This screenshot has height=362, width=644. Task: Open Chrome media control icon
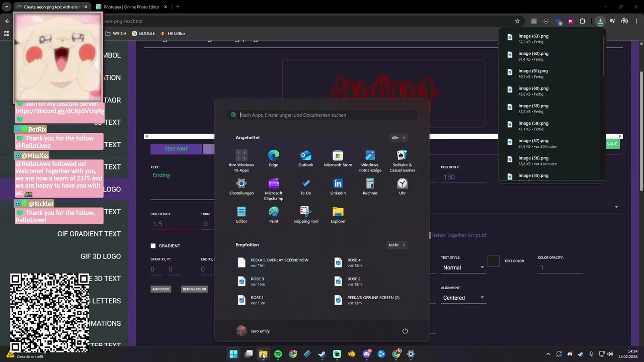pyautogui.click(x=612, y=21)
